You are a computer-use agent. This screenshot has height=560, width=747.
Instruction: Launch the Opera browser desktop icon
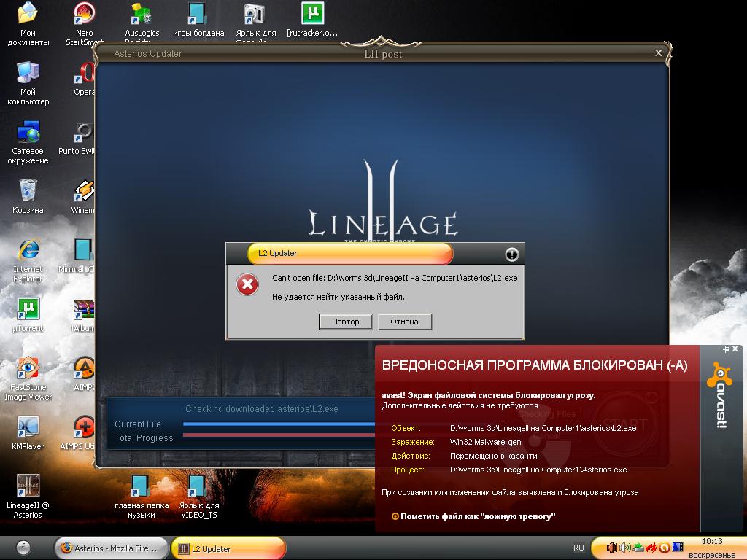point(85,79)
